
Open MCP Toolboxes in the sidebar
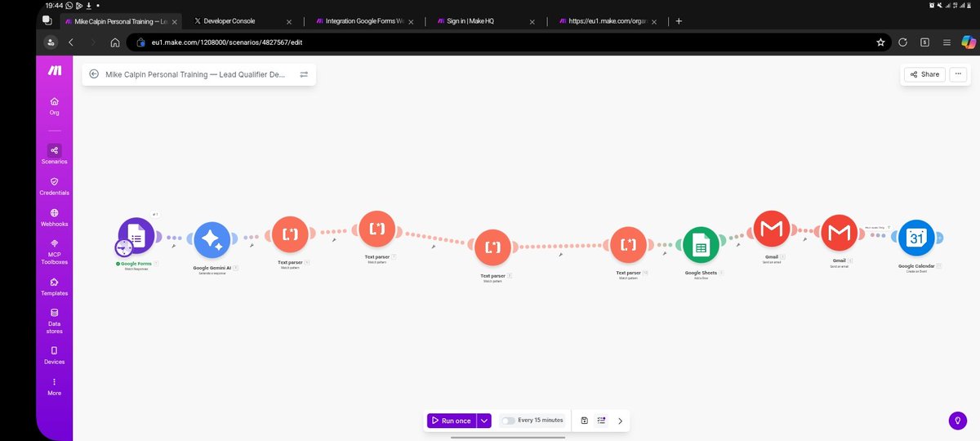[x=54, y=252]
